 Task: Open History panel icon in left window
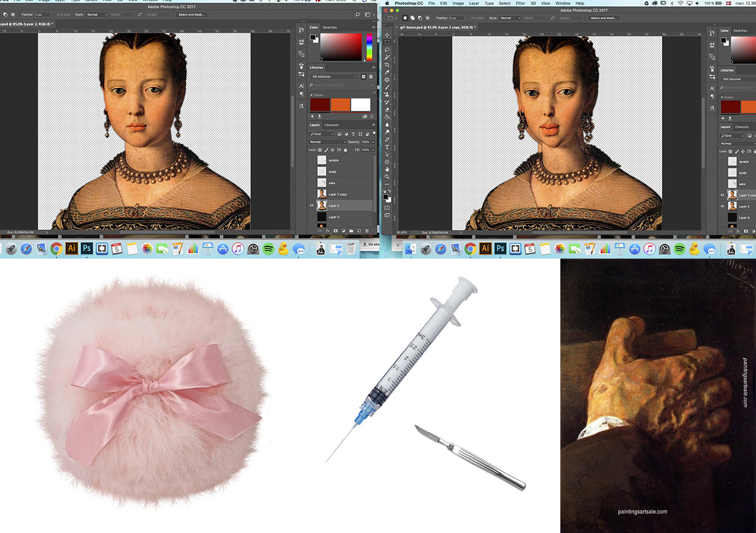pos(301,30)
